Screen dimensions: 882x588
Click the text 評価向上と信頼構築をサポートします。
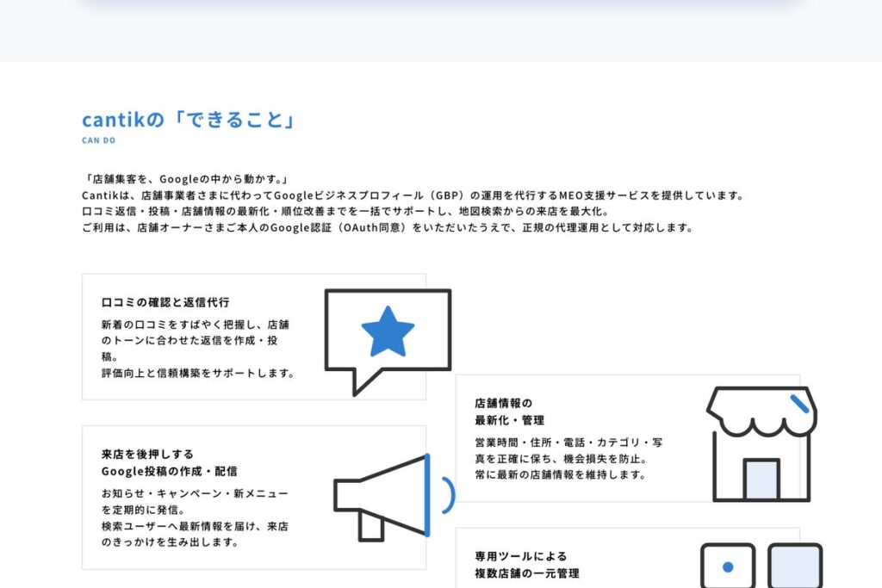tap(198, 374)
